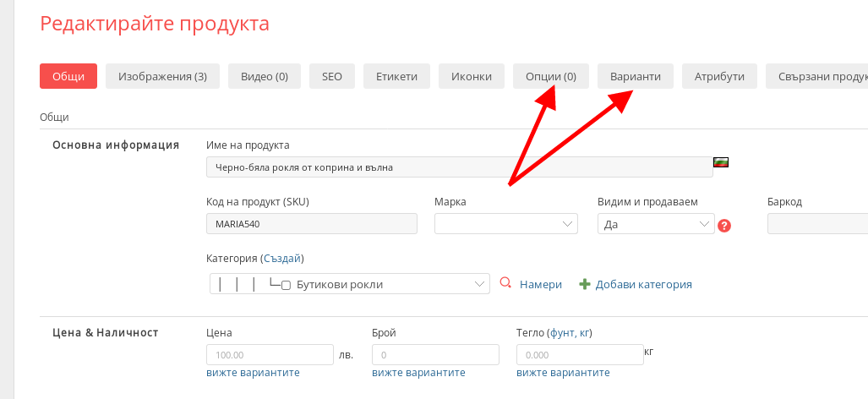Select the SEO tab
868x399 pixels.
coord(331,76)
